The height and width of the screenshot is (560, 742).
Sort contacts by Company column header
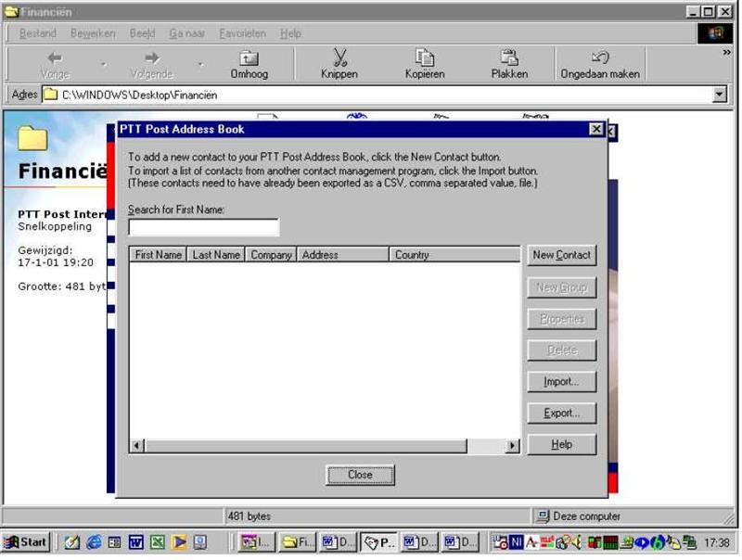271,255
